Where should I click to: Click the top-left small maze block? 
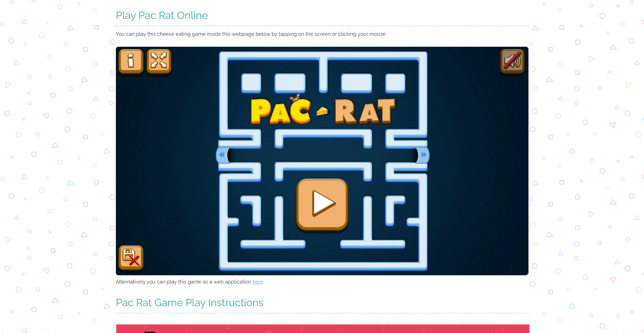[251, 83]
